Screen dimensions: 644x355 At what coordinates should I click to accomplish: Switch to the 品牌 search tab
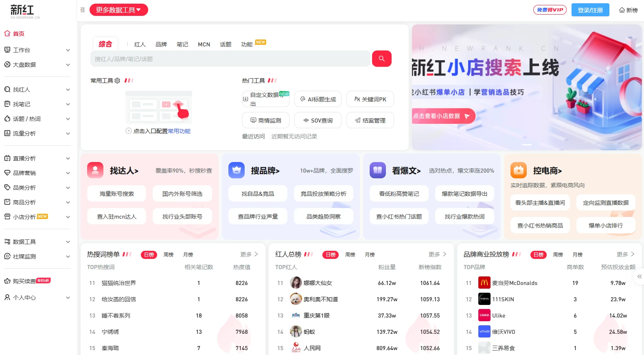click(x=161, y=44)
